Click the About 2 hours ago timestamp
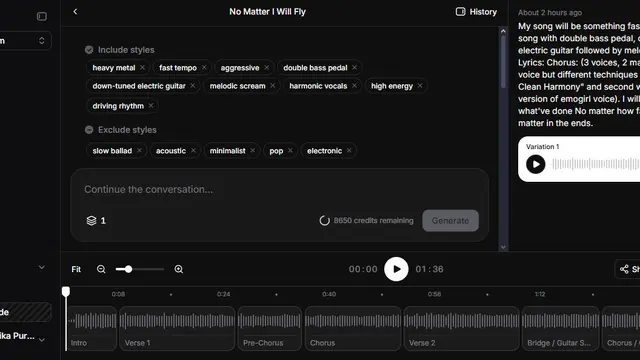This screenshot has width=640, height=360. point(550,13)
